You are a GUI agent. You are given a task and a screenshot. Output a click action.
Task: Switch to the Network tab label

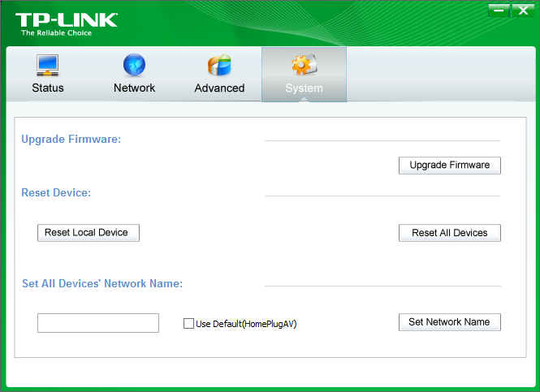(x=134, y=88)
